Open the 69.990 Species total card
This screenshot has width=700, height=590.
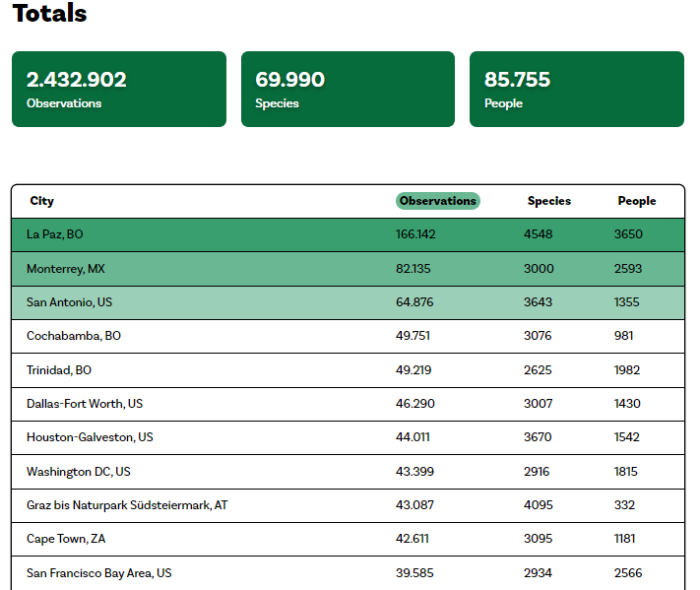click(348, 90)
